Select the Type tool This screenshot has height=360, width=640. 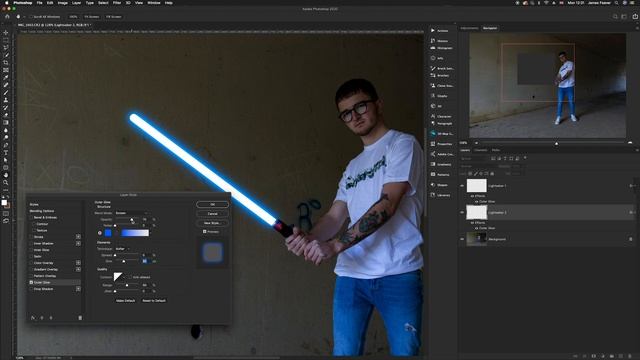[x=6, y=153]
